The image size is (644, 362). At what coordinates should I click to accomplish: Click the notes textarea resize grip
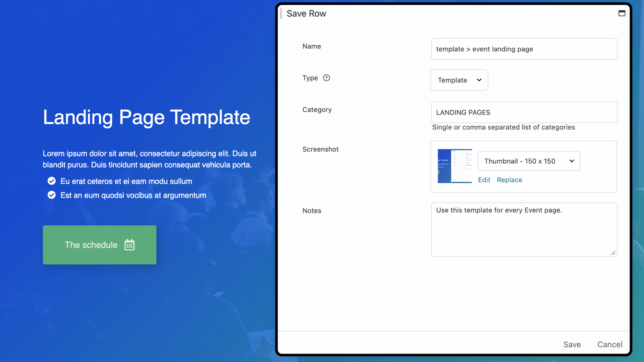click(613, 253)
